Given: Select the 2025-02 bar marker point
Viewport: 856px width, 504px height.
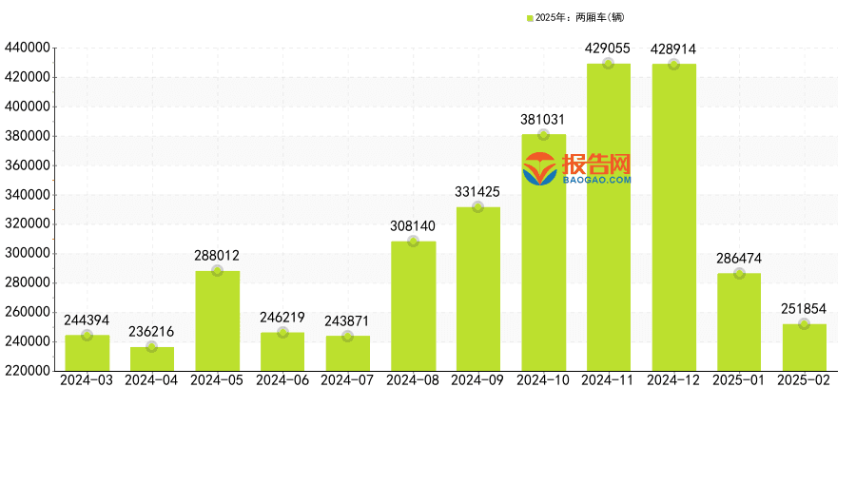Looking at the screenshot, I should pos(804,324).
